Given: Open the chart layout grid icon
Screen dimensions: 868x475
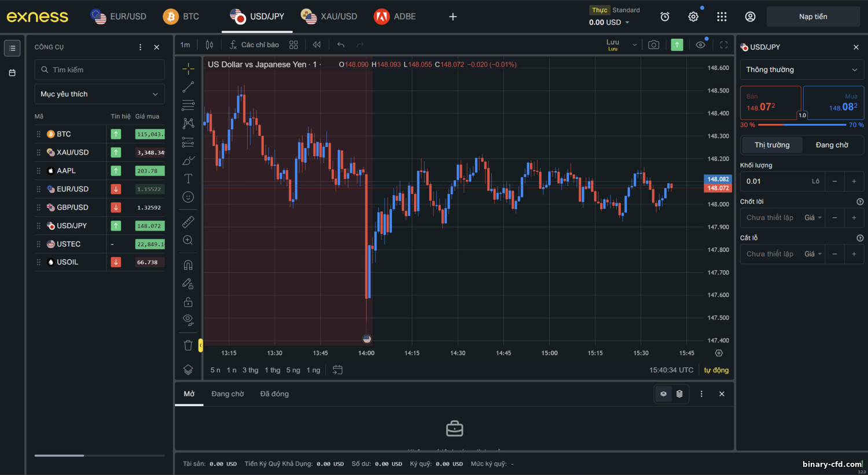Looking at the screenshot, I should 293,45.
